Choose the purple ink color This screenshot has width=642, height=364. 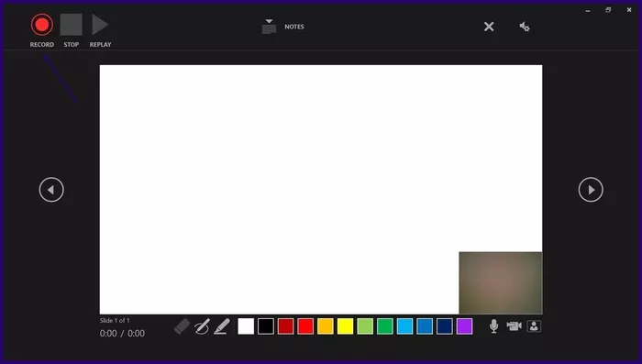(x=464, y=326)
